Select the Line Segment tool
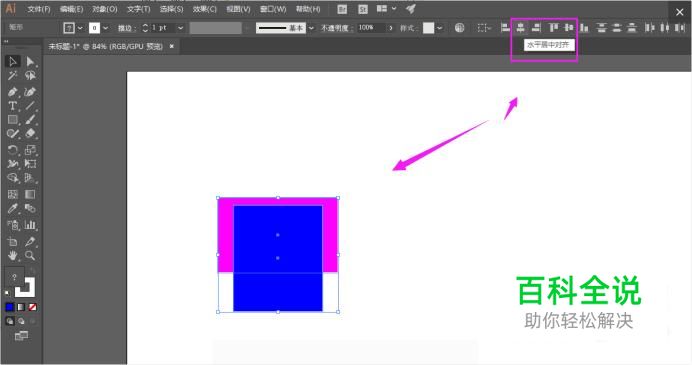 click(x=30, y=106)
